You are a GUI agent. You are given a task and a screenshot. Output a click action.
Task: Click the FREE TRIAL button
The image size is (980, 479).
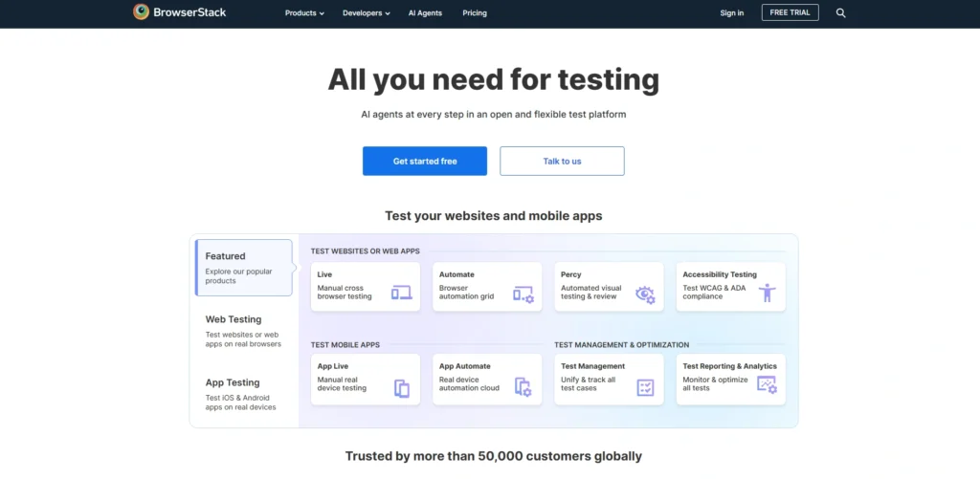click(790, 12)
